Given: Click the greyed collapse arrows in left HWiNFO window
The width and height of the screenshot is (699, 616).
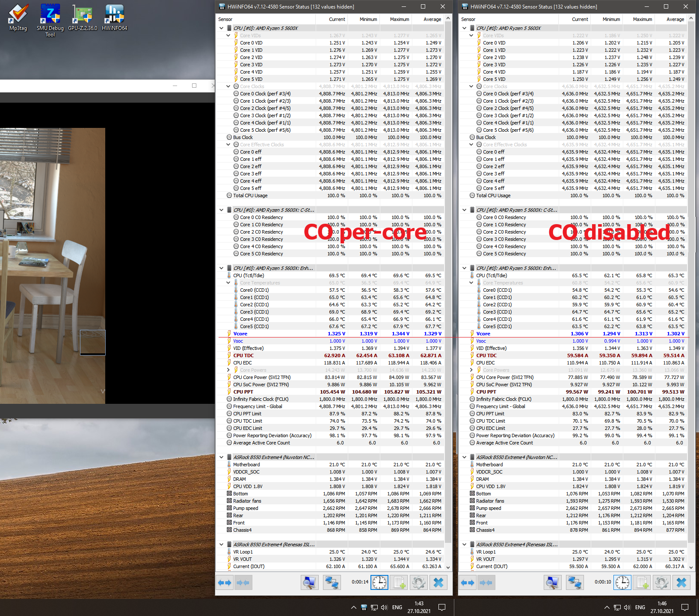Looking at the screenshot, I should [x=243, y=582].
